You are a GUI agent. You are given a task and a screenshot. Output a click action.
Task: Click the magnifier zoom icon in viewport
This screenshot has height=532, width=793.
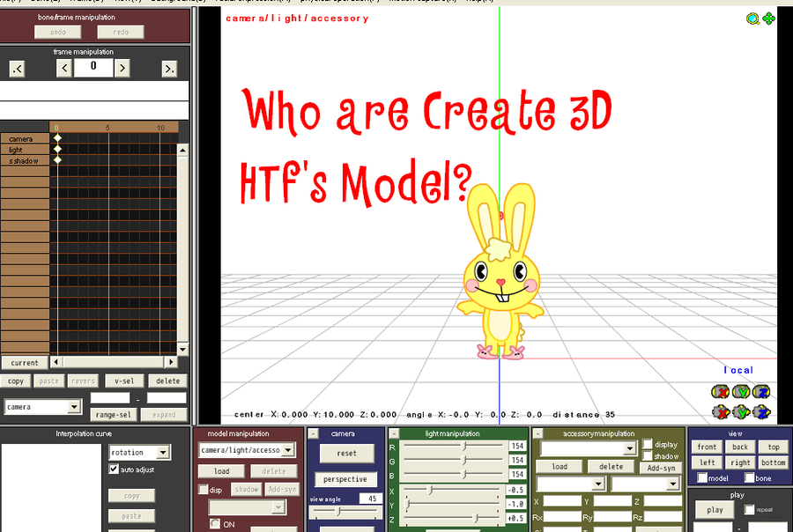tap(752, 19)
